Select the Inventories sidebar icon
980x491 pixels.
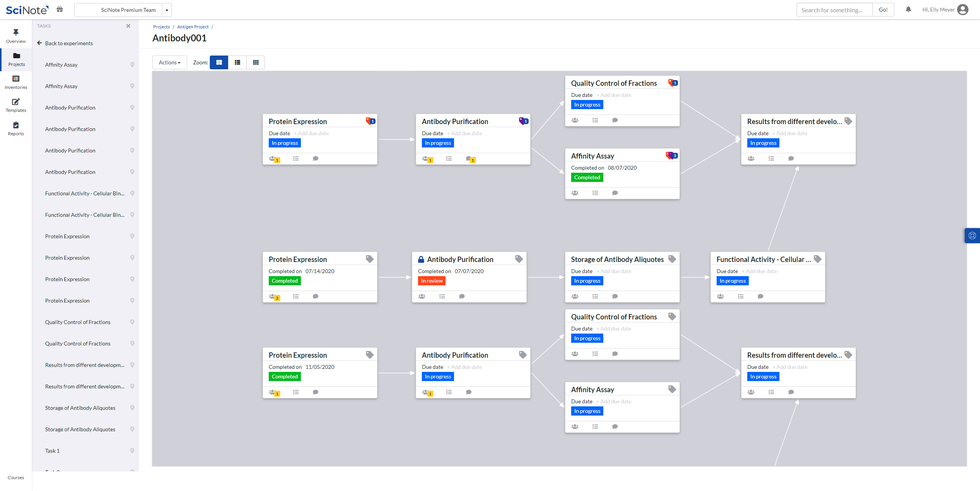click(x=16, y=82)
